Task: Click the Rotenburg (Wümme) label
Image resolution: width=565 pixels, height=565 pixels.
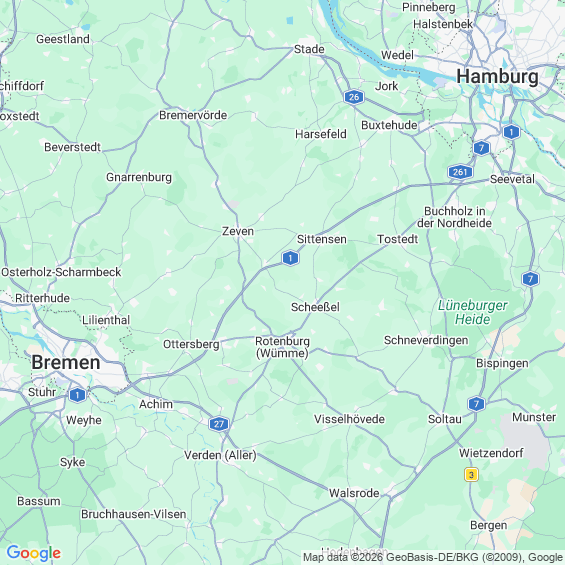Action: click(282, 347)
